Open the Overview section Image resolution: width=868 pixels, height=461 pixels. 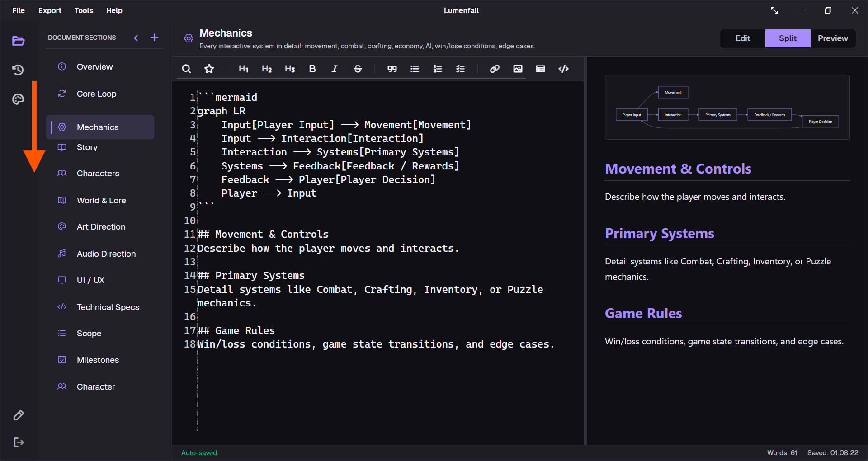[x=100, y=67]
